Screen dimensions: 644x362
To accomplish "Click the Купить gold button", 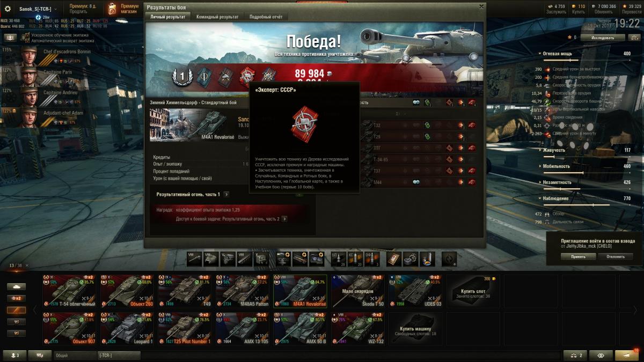I will [x=579, y=12].
